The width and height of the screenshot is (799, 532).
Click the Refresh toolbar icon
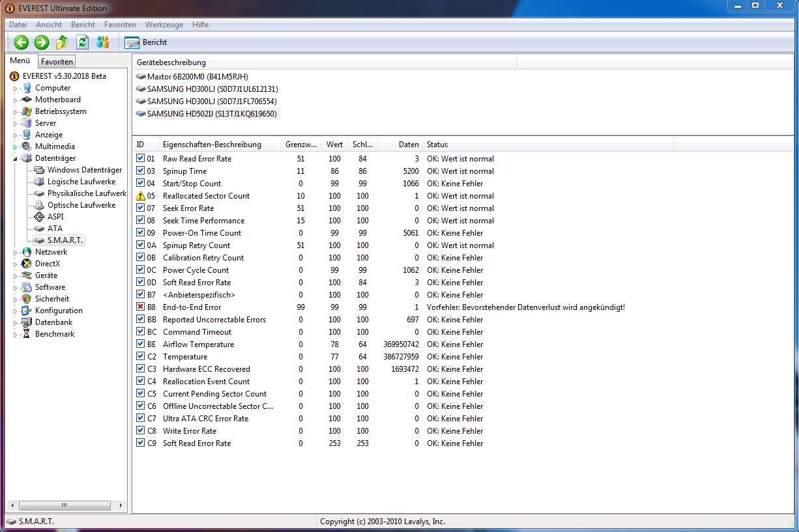tap(82, 42)
